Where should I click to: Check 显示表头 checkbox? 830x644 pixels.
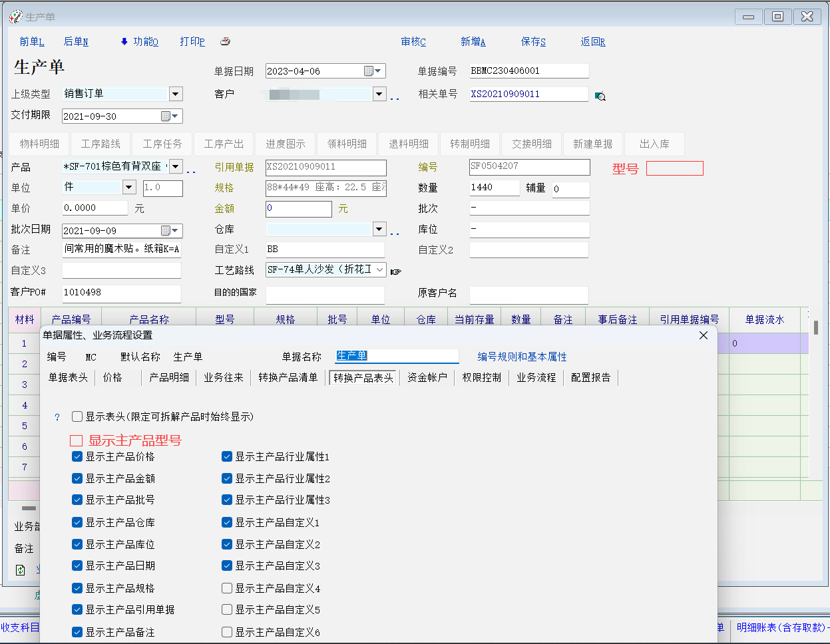click(x=77, y=416)
